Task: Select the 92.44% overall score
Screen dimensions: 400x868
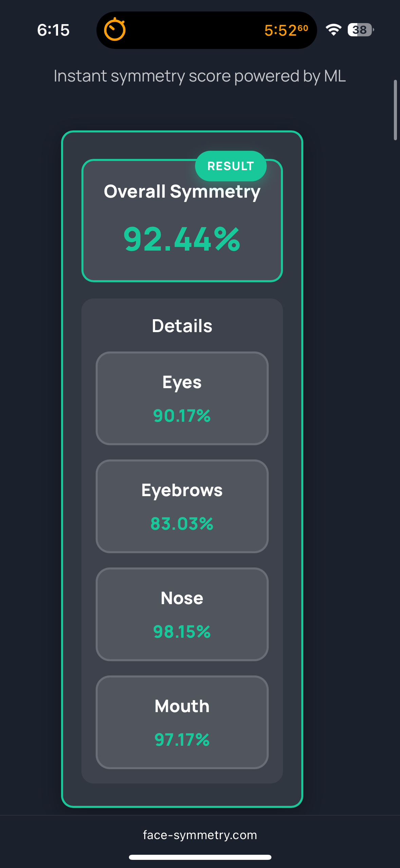Action: coord(182,240)
